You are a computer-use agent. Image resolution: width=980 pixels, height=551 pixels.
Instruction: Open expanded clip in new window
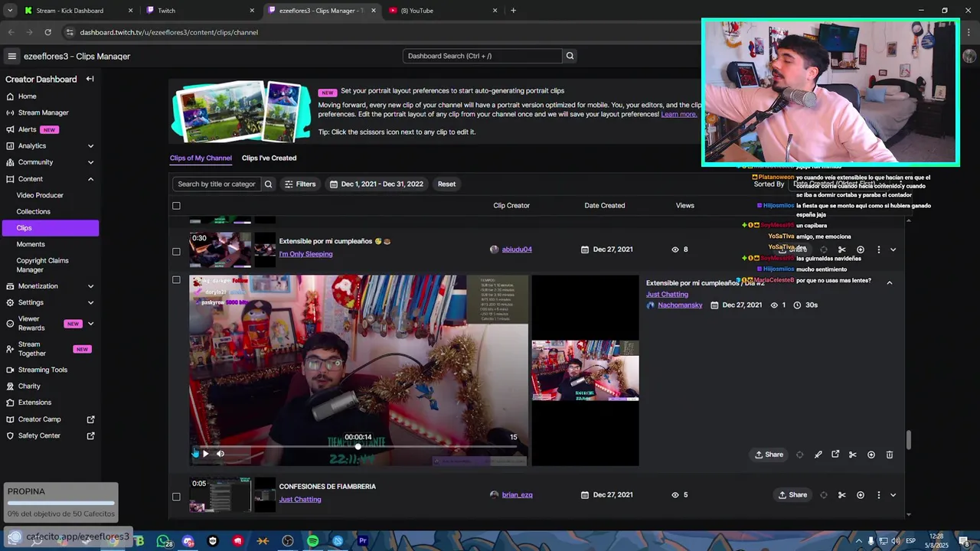pos(835,455)
